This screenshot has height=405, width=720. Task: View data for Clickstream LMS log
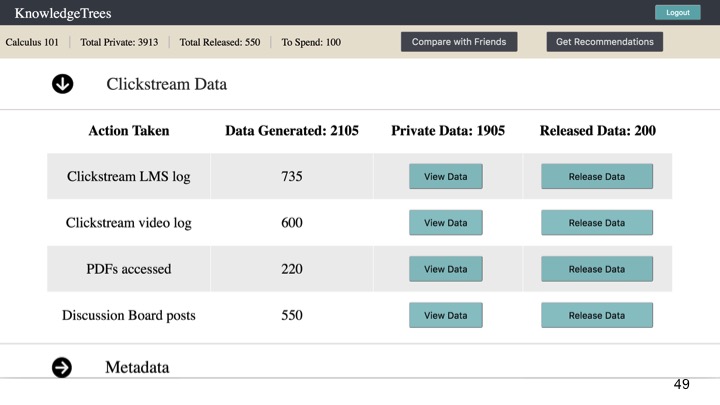pyautogui.click(x=445, y=176)
